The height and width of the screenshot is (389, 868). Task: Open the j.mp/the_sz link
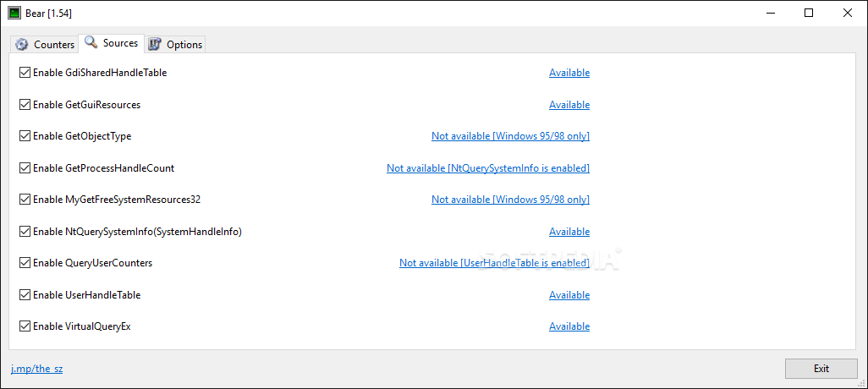[36, 369]
